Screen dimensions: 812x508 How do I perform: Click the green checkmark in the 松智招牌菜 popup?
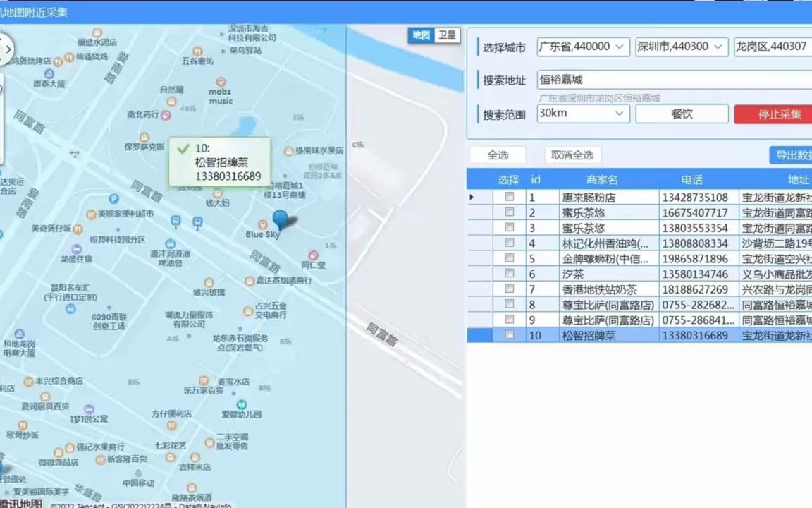183,148
